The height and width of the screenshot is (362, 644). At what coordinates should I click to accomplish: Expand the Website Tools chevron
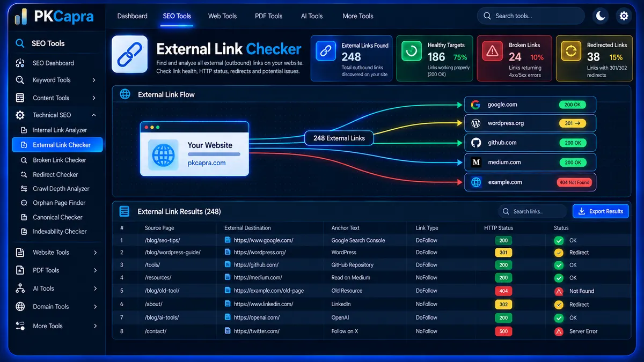96,252
